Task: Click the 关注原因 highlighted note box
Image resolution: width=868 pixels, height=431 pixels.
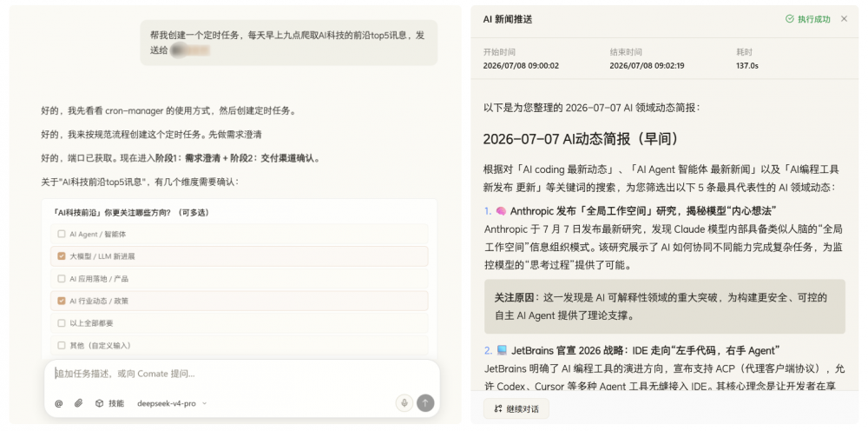Action: click(x=664, y=307)
